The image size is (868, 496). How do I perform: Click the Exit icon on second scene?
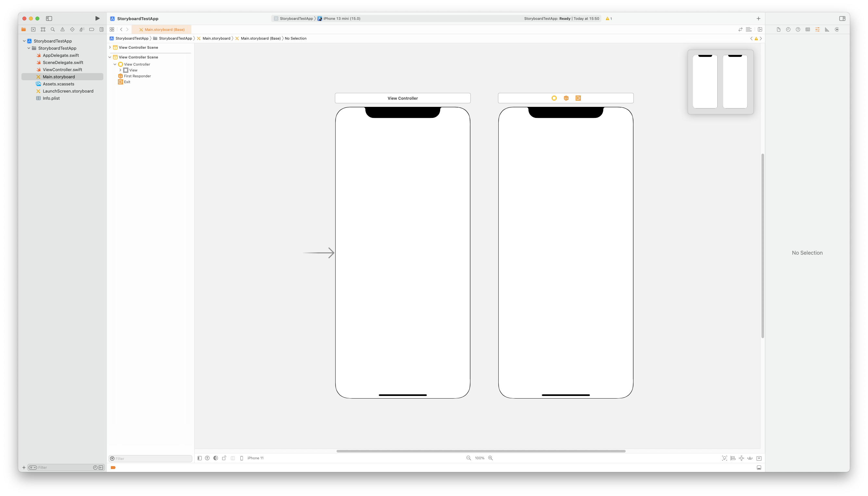[578, 98]
